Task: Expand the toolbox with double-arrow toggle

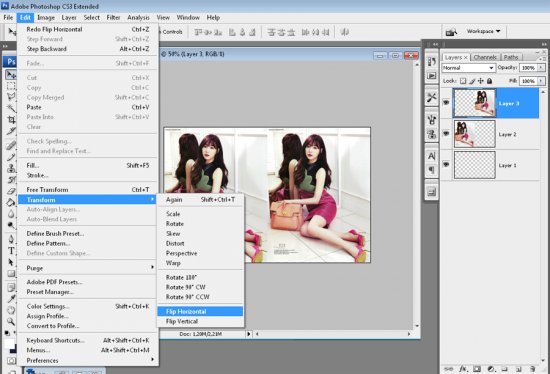Action: click(5, 46)
